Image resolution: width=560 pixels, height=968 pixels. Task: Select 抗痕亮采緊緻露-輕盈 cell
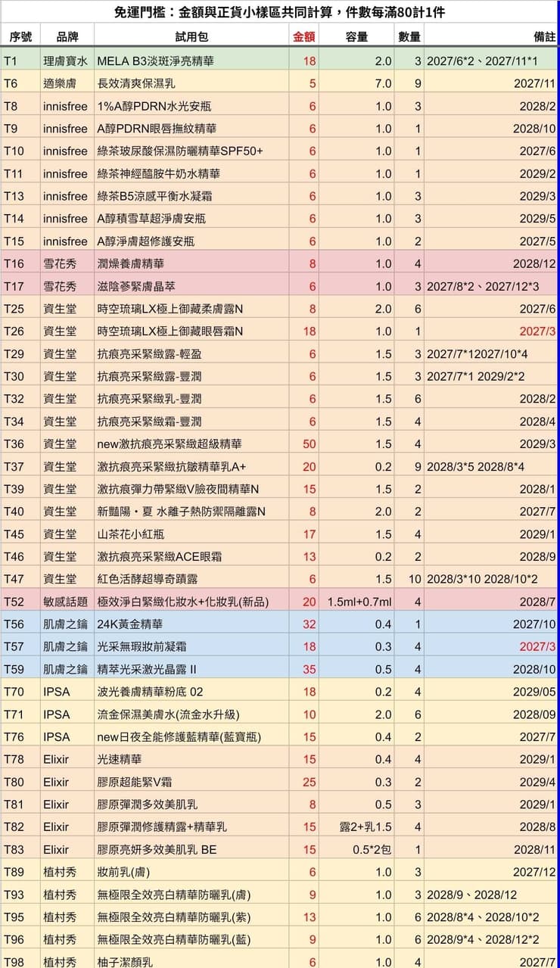click(191, 353)
